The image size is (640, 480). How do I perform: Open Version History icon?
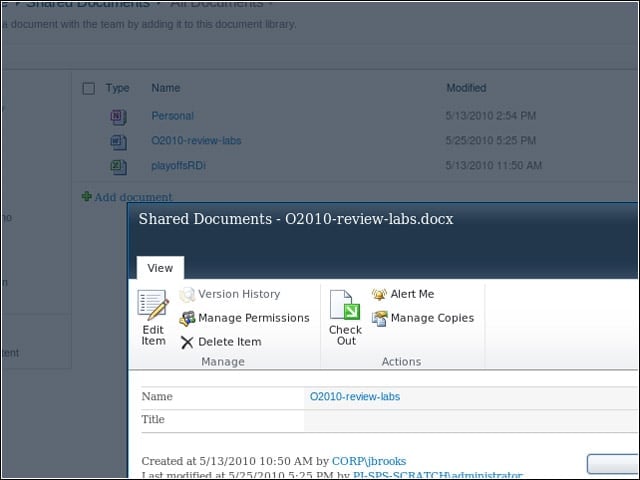[x=187, y=294]
